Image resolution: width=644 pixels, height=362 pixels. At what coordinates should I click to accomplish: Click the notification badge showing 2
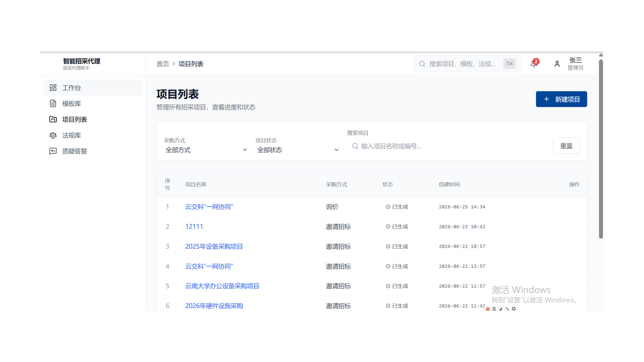pyautogui.click(x=536, y=61)
